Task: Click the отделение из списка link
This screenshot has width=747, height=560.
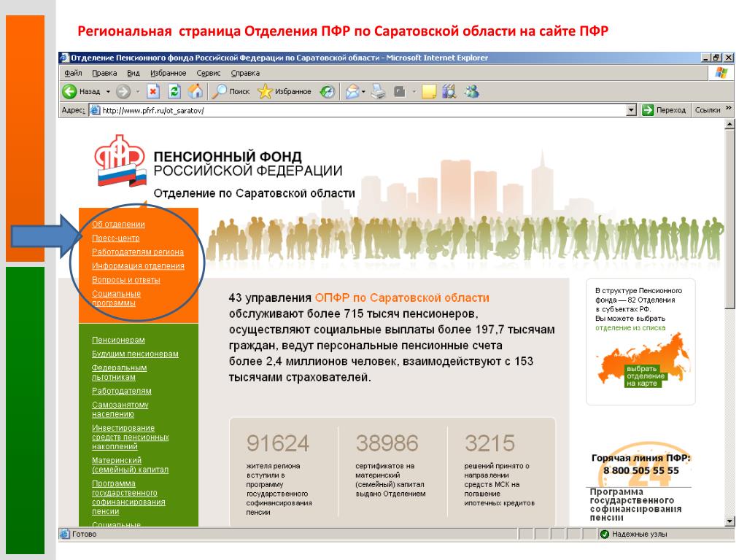Action: point(630,327)
